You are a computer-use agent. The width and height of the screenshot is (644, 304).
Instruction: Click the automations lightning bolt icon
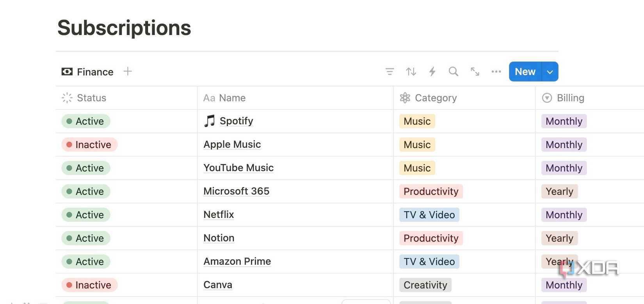click(432, 71)
